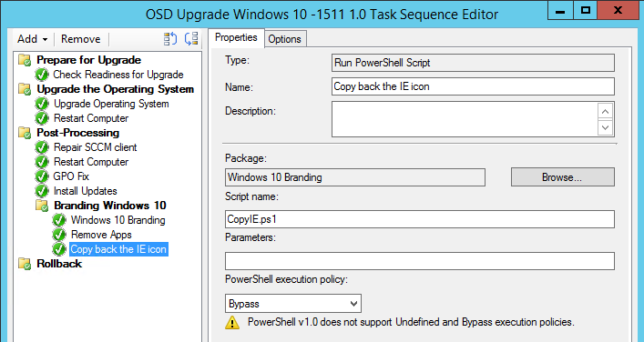The width and height of the screenshot is (644, 342).
Task: Open the PowerShell execution policy dropdown
Action: pyautogui.click(x=293, y=304)
